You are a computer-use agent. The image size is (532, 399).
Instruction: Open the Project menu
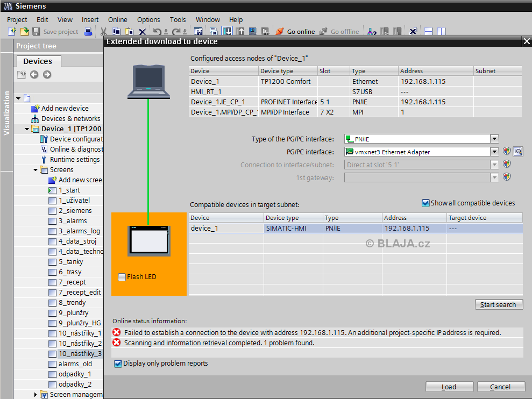(17, 20)
